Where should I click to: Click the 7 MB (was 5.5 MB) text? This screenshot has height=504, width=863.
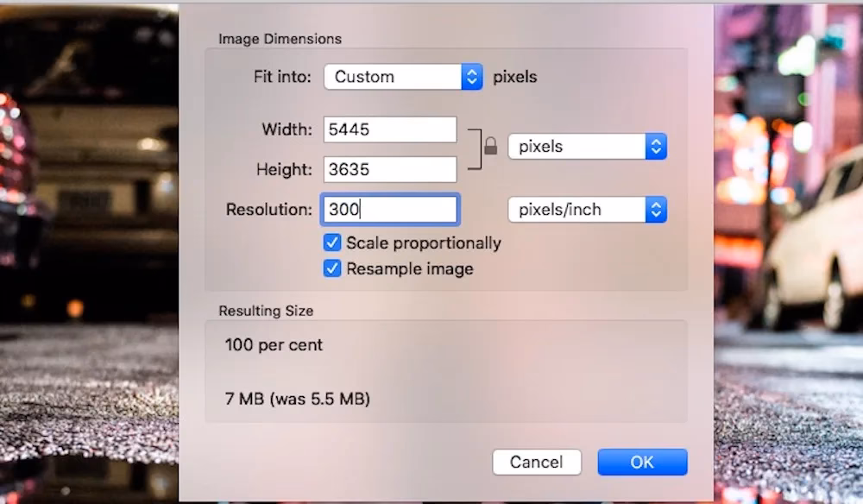(297, 400)
